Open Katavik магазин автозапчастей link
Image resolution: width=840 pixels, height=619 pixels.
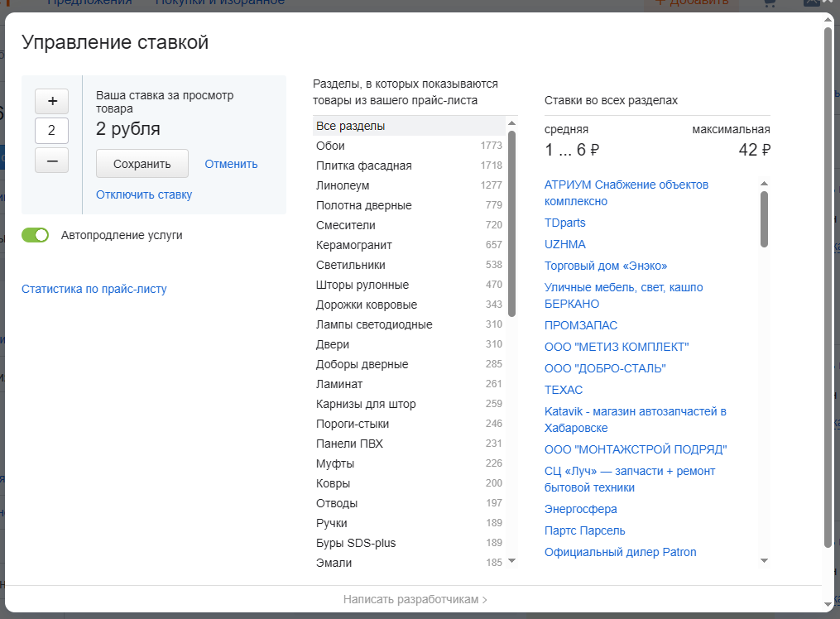pos(636,420)
